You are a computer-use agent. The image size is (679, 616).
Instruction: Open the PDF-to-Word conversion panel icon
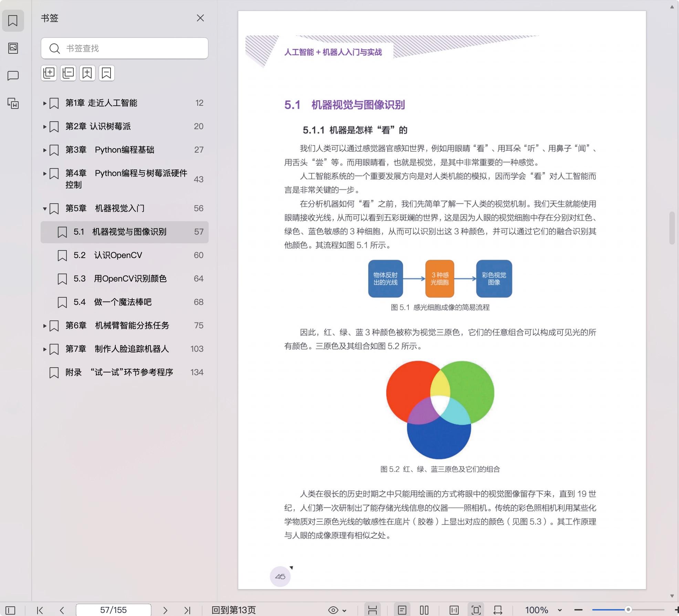[13, 103]
